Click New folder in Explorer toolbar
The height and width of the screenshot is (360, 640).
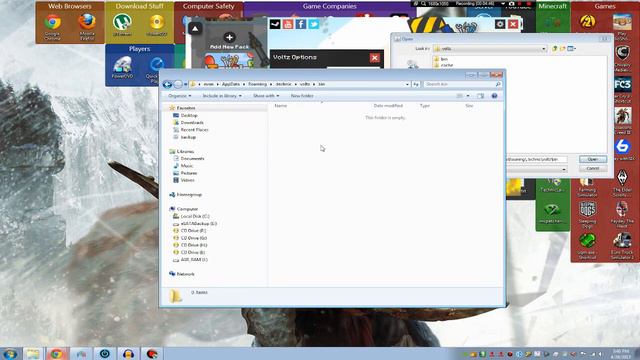pyautogui.click(x=302, y=96)
